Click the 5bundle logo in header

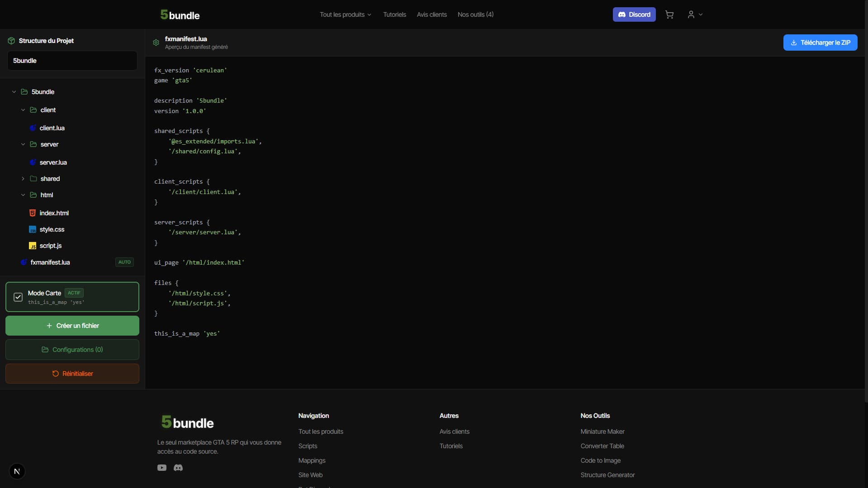point(180,15)
